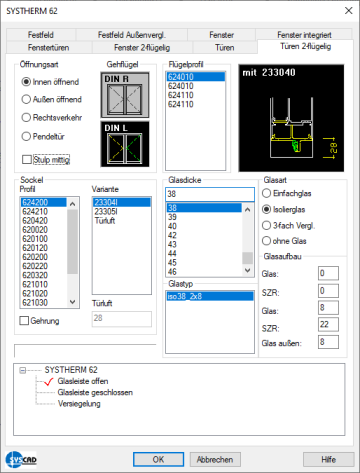Click up arrow in Glasdicke list
Screen dimensions: 360x473
point(247,210)
